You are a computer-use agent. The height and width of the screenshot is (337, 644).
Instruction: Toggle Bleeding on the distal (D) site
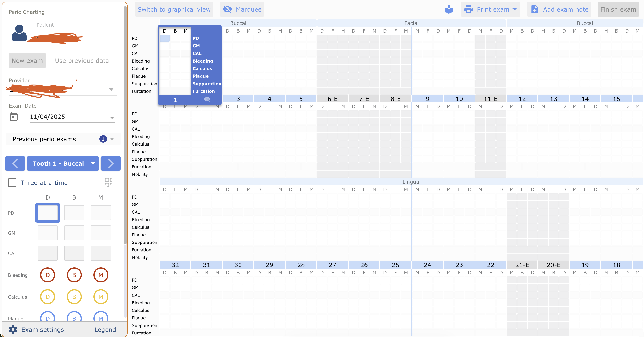(47, 275)
